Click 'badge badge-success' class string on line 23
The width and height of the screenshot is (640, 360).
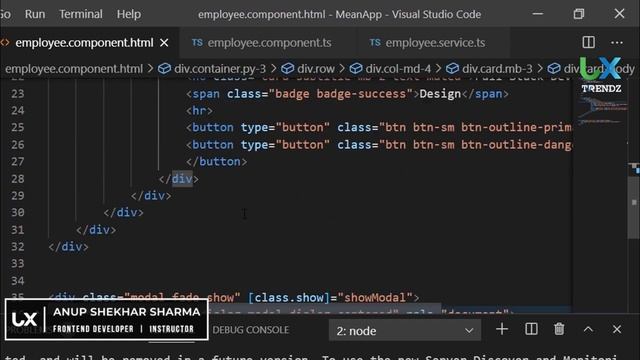[341, 94]
